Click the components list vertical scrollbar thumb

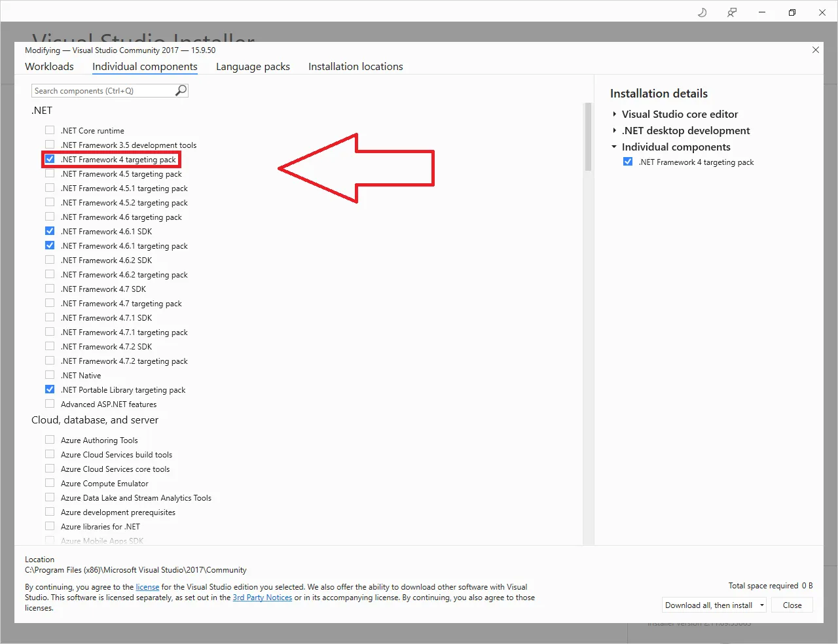point(588,137)
